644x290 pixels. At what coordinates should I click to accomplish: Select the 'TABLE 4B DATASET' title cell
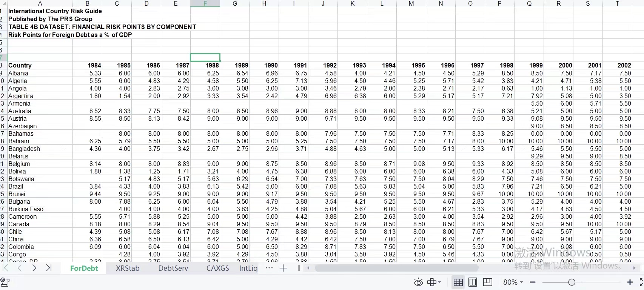coord(102,27)
